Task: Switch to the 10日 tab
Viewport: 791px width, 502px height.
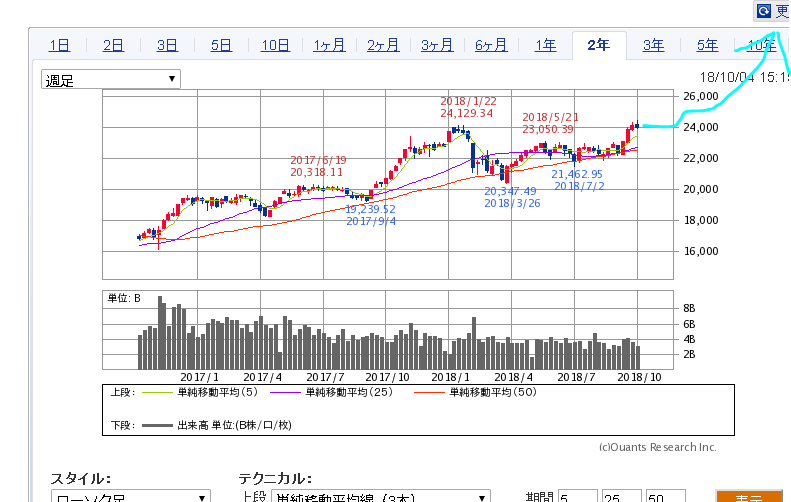Action: pos(275,45)
